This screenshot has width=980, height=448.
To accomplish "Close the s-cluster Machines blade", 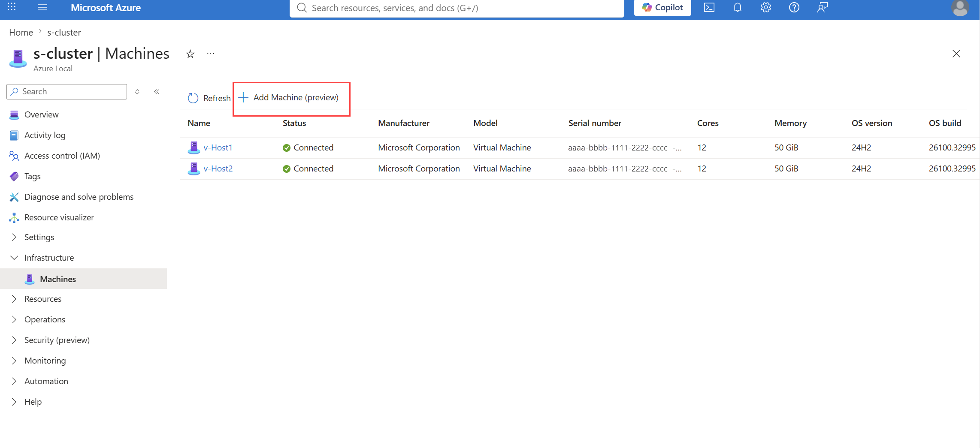I will (956, 54).
